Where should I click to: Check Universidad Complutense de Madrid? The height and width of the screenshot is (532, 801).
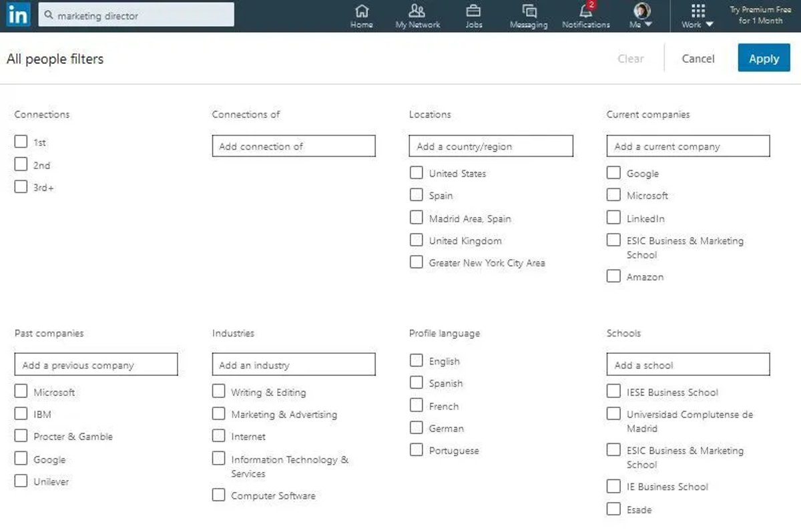click(613, 414)
